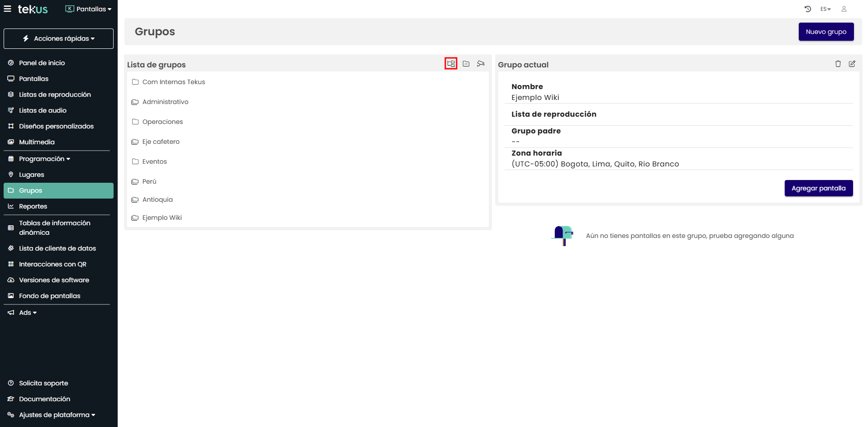Select the Com Internas Tekus group
This screenshot has height=427, width=868.
pos(173,82)
